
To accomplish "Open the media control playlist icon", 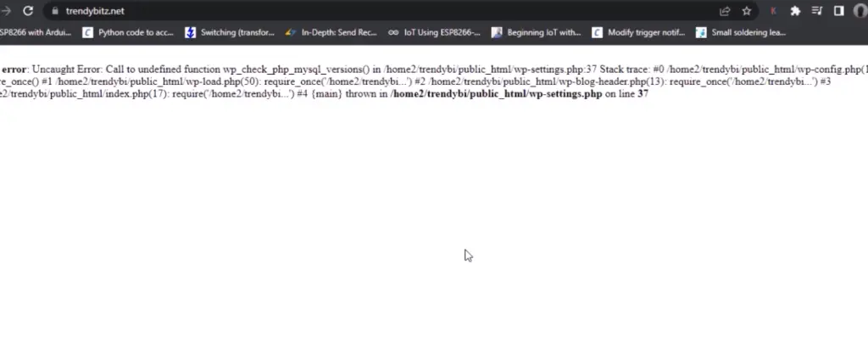I will click(817, 11).
